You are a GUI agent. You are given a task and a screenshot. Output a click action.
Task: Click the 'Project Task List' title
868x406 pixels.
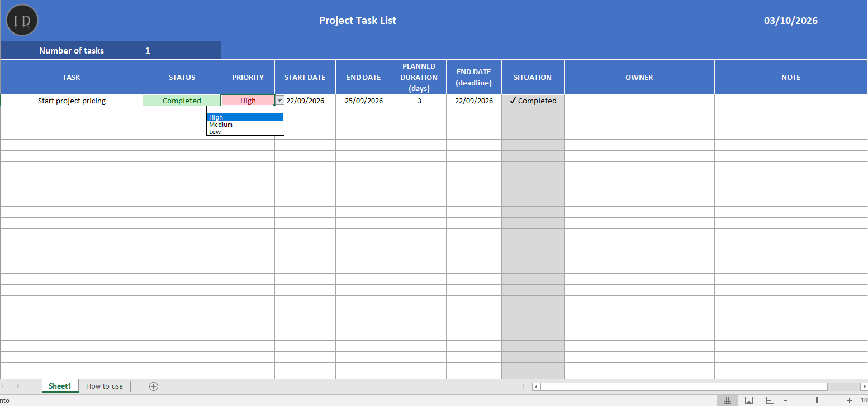pos(358,21)
